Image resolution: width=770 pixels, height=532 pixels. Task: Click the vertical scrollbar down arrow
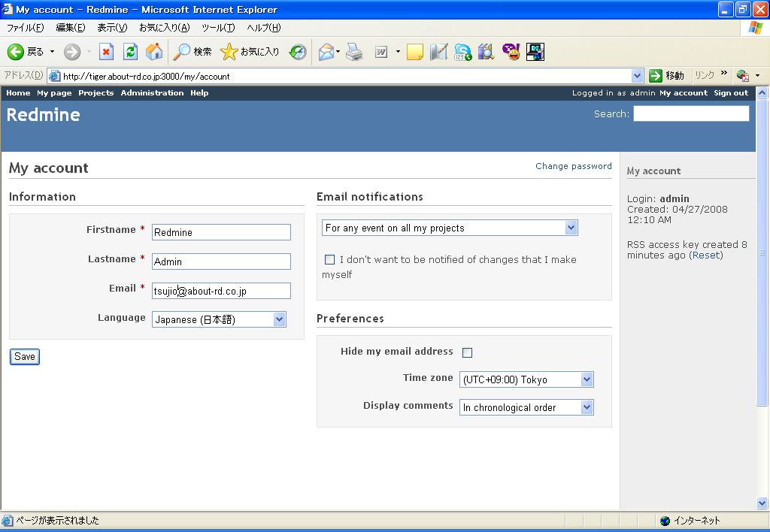(x=762, y=503)
